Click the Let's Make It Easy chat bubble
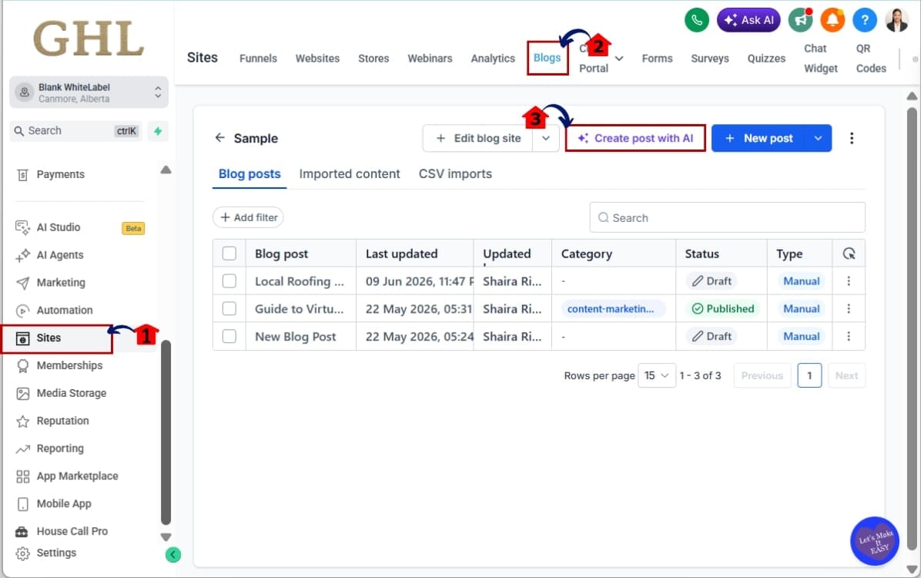 (x=875, y=541)
